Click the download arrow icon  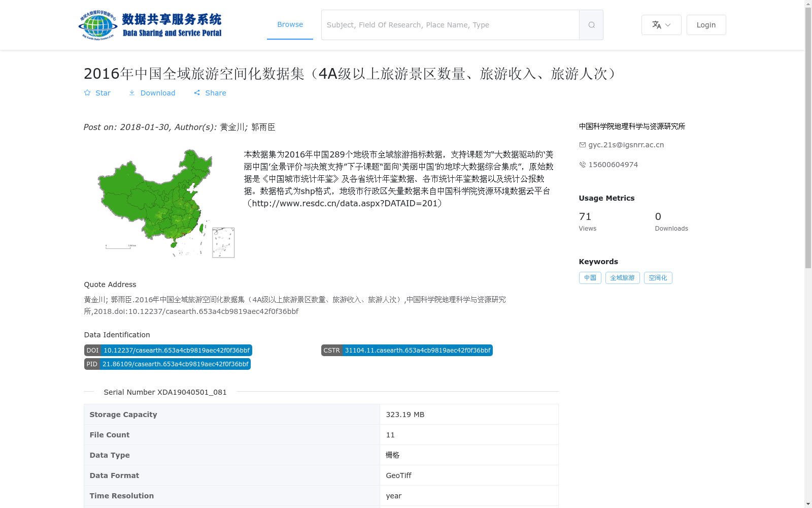coord(132,93)
